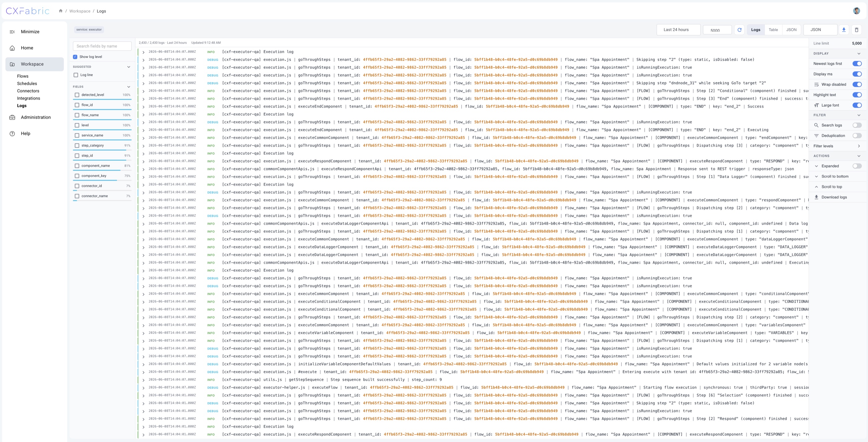Viewport: 868px width, 442px height.
Task: Expand the first Execution log row
Action: pos(143,52)
